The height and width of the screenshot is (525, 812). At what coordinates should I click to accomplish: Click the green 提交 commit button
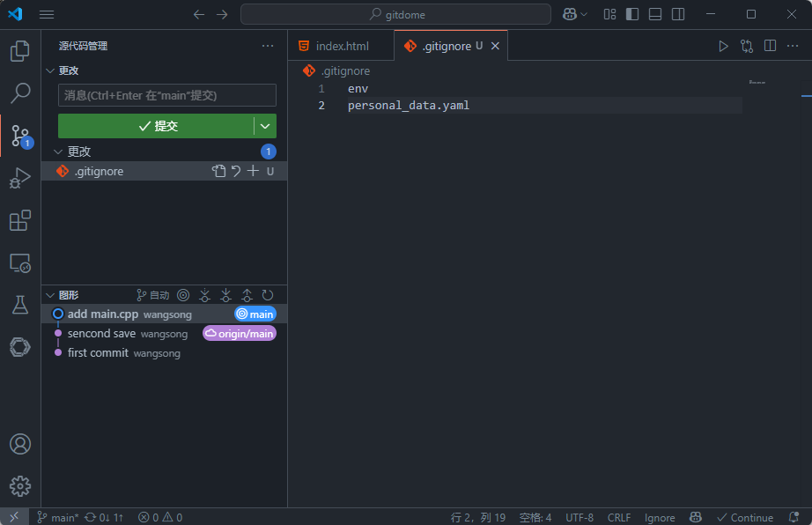pos(157,126)
